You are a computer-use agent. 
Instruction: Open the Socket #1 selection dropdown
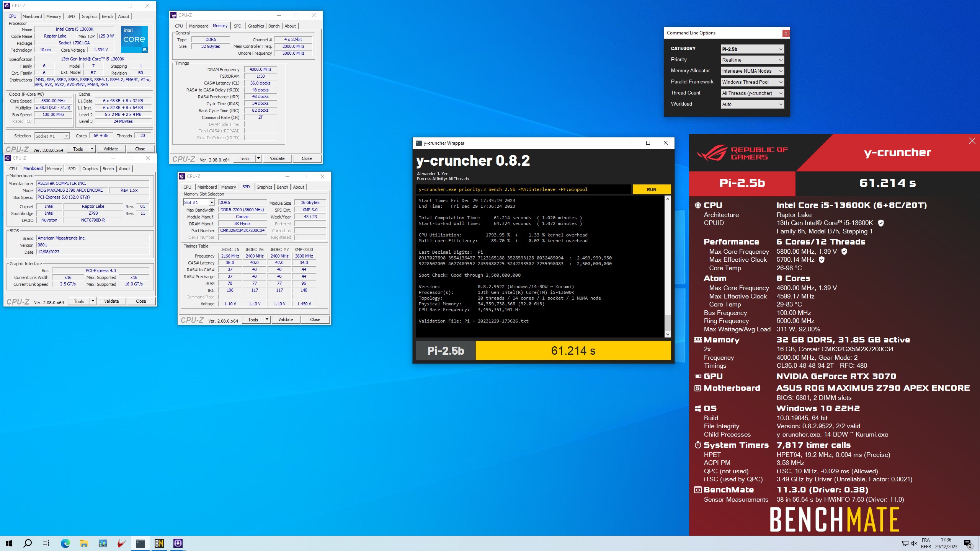[x=52, y=136]
